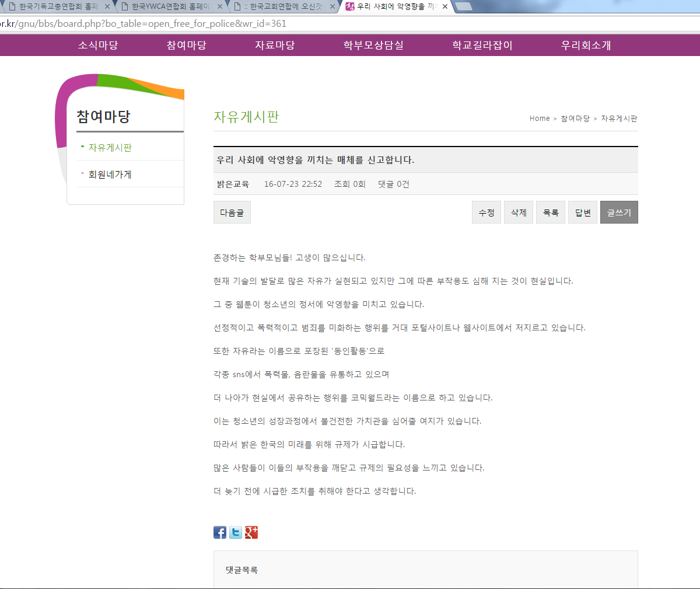
Task: Click 참여마당 in the breadcrumb
Action: (575, 119)
